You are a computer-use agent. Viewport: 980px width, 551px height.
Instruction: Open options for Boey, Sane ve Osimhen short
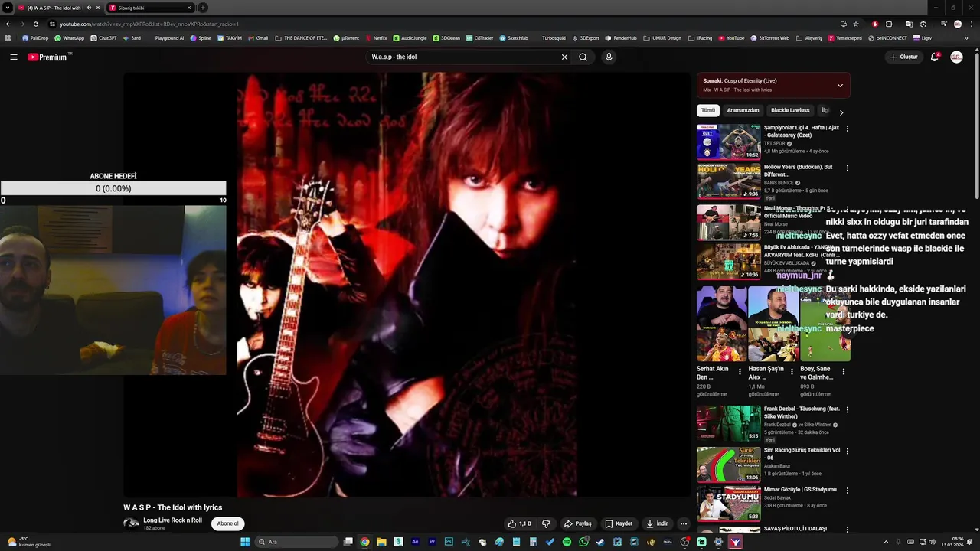[x=844, y=371]
